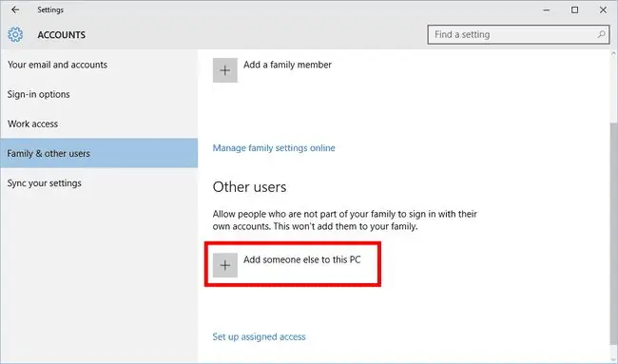Click plus icon for Add someone else

click(225, 265)
